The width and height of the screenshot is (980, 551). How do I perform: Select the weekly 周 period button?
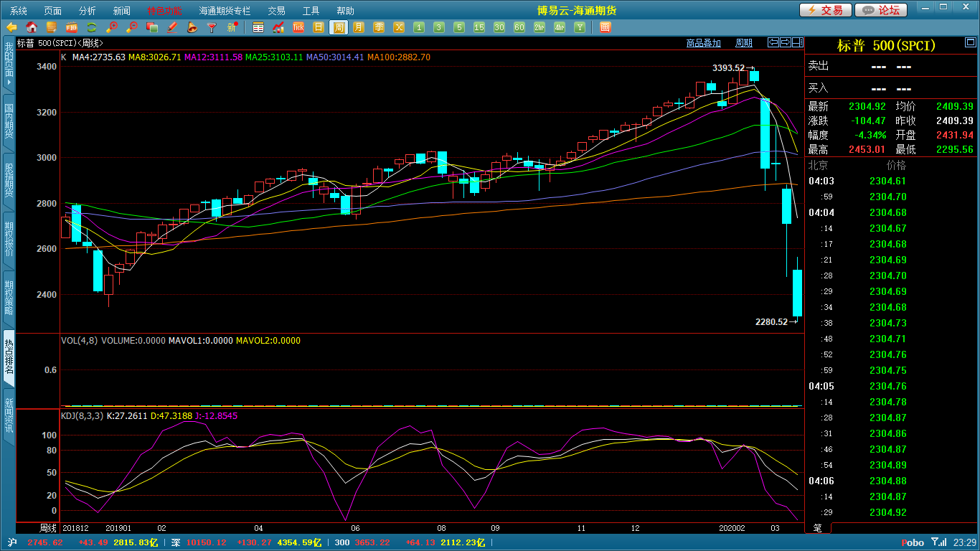[339, 27]
